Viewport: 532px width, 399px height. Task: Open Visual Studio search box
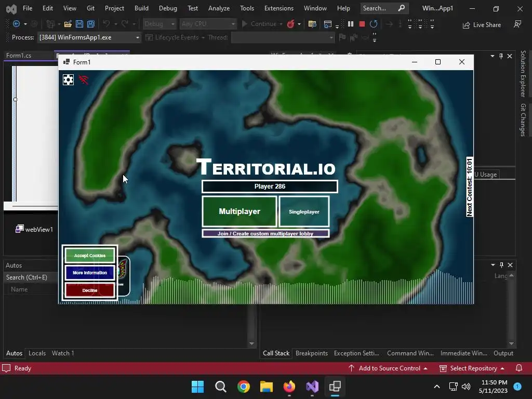click(384, 8)
